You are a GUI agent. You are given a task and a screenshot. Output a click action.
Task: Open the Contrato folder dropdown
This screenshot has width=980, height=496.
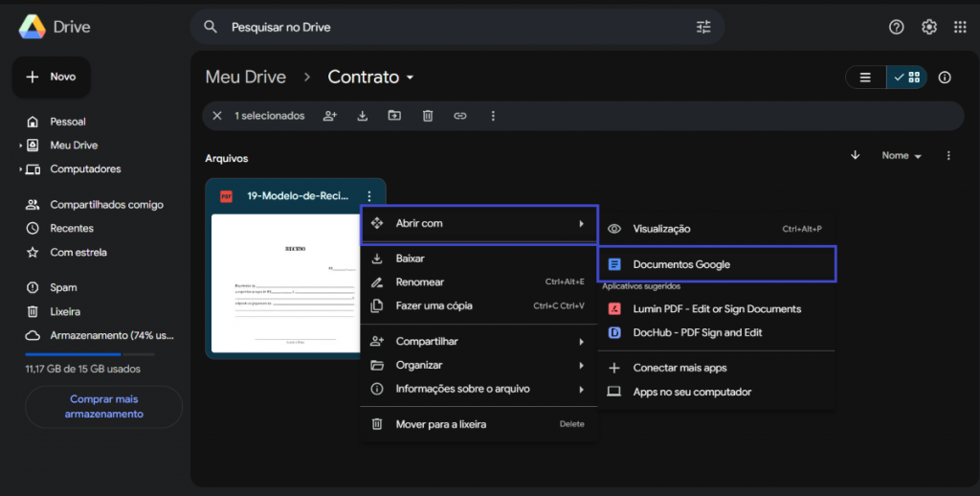(411, 78)
